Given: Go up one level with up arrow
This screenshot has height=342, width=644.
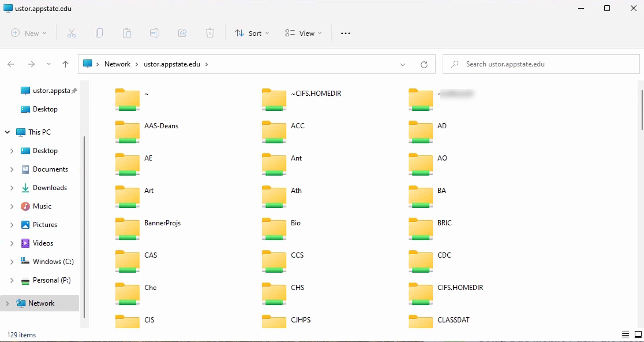Looking at the screenshot, I should coord(65,64).
